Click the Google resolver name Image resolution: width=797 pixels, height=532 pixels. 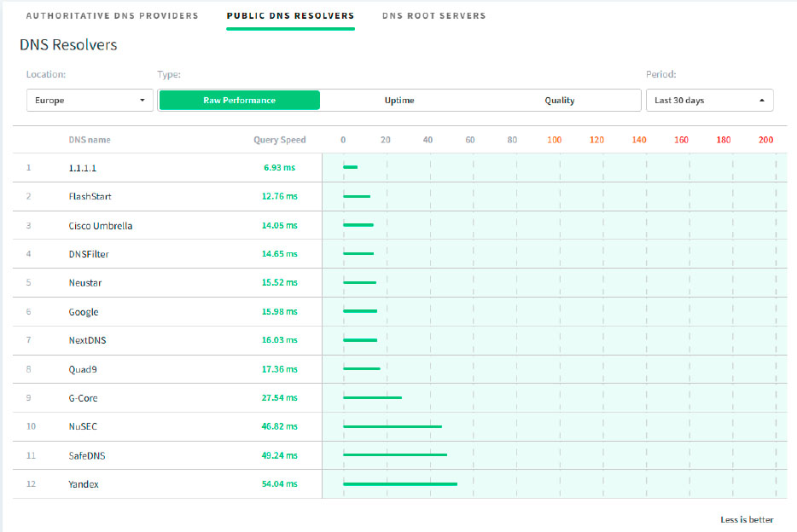84,312
